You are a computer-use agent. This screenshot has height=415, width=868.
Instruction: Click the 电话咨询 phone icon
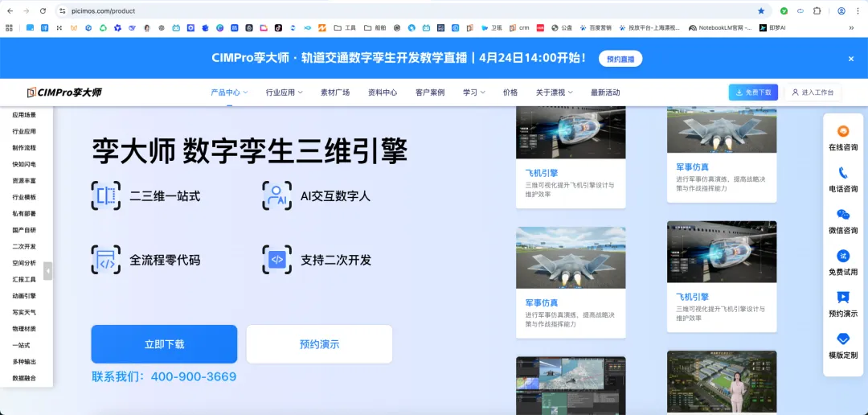843,173
